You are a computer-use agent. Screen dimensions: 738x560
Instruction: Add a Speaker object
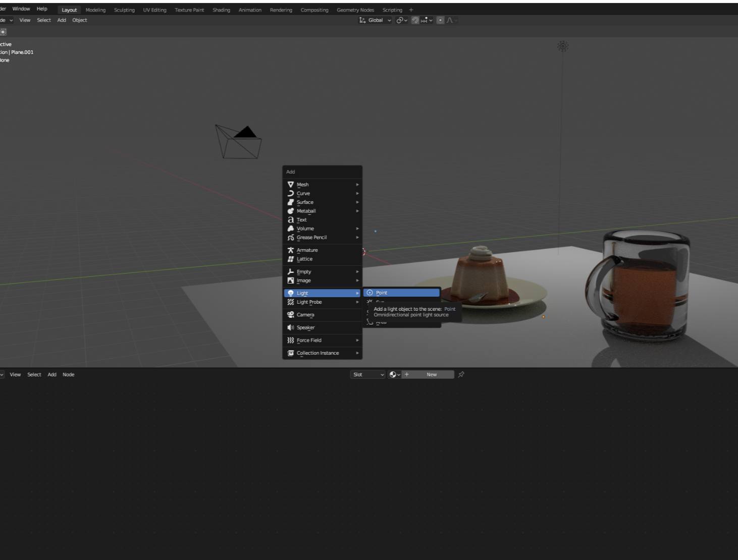[x=322, y=327]
